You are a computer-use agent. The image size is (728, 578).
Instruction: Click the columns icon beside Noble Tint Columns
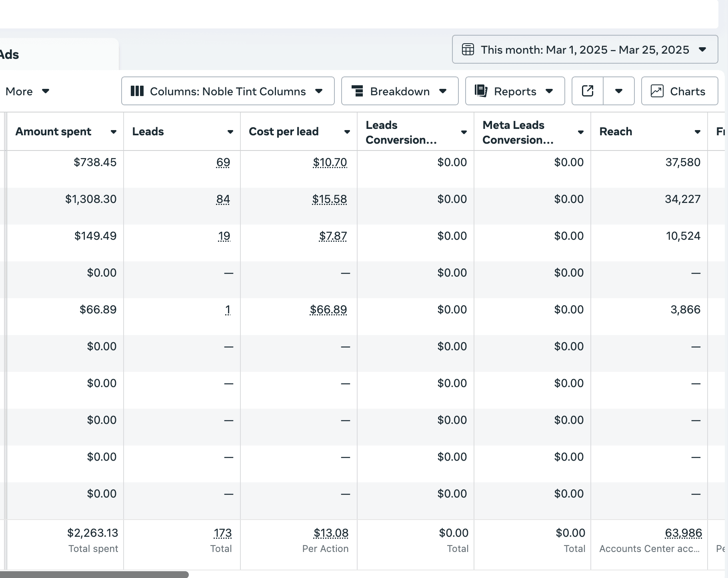137,91
